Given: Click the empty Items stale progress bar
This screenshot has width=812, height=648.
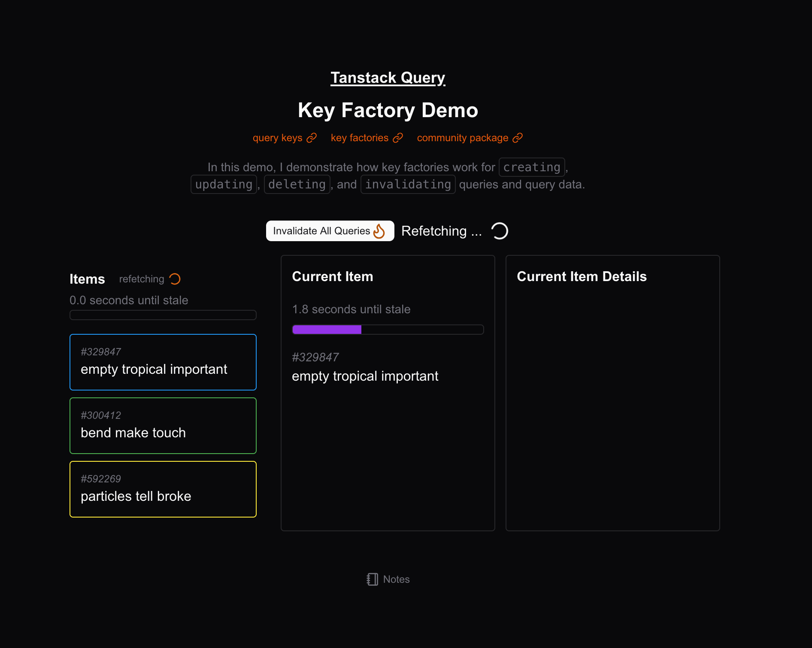Looking at the screenshot, I should click(x=163, y=315).
